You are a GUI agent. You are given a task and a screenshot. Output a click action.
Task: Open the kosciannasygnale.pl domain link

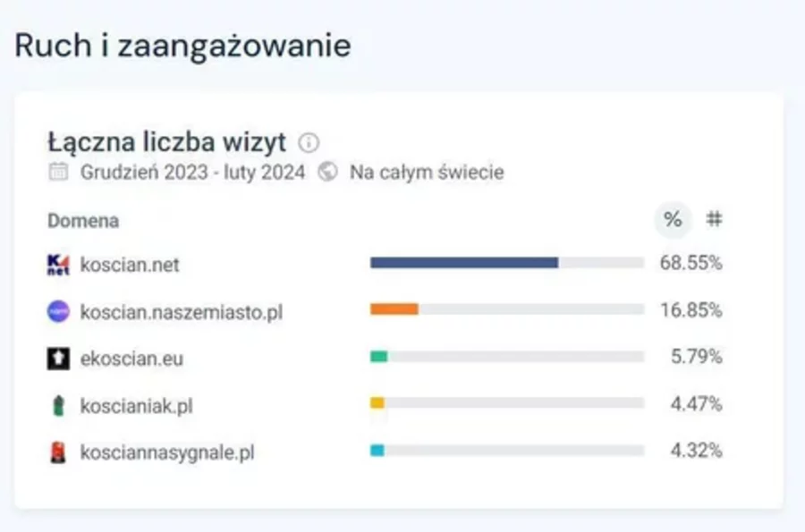pos(167,452)
